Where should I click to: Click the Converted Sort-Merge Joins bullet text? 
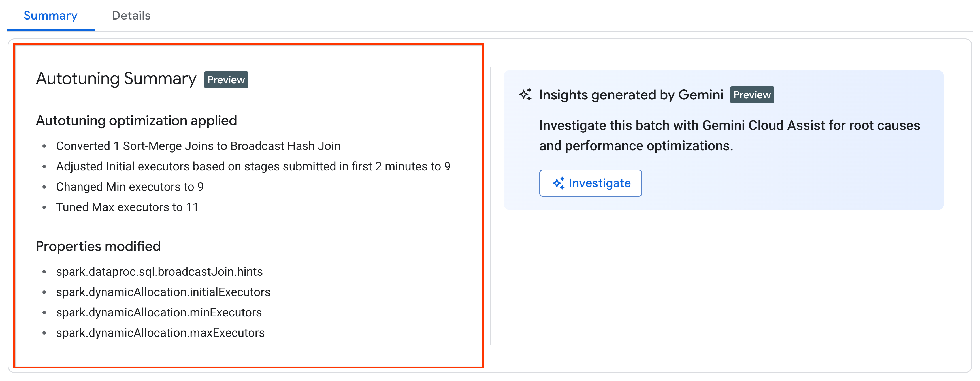coord(198,146)
